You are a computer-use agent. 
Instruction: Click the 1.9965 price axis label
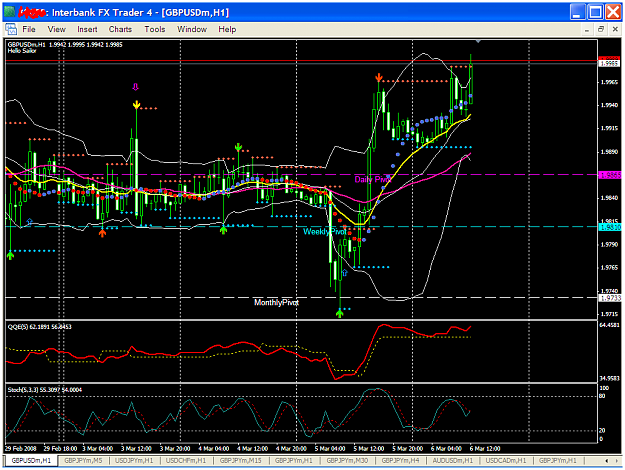(610, 82)
